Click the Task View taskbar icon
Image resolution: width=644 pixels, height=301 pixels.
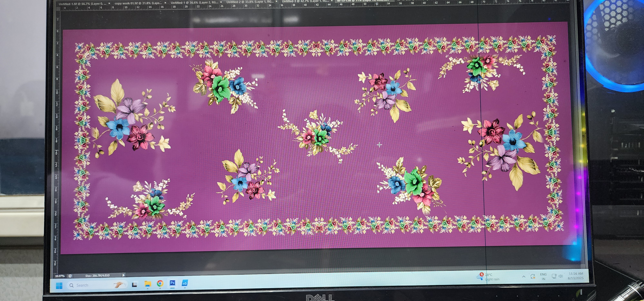134,285
